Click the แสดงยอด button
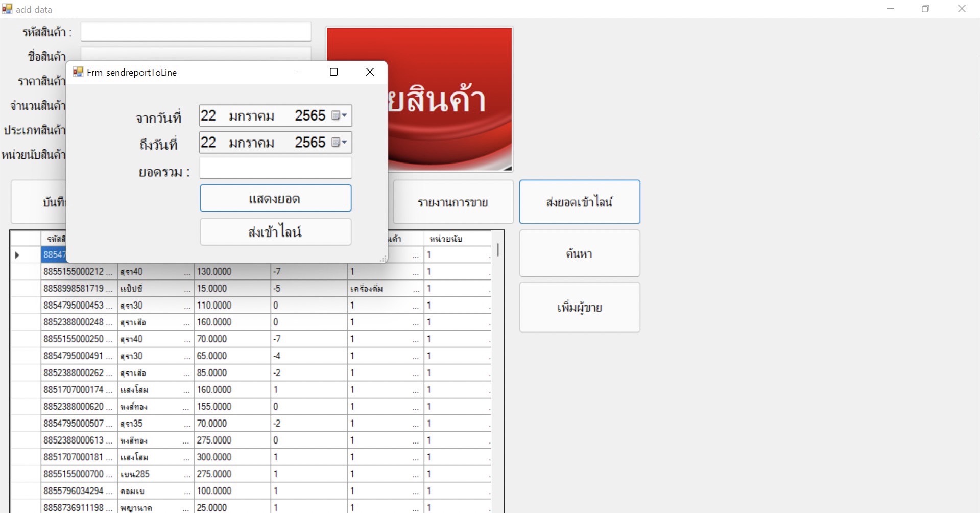Viewport: 980px width, 513px height. 275,198
